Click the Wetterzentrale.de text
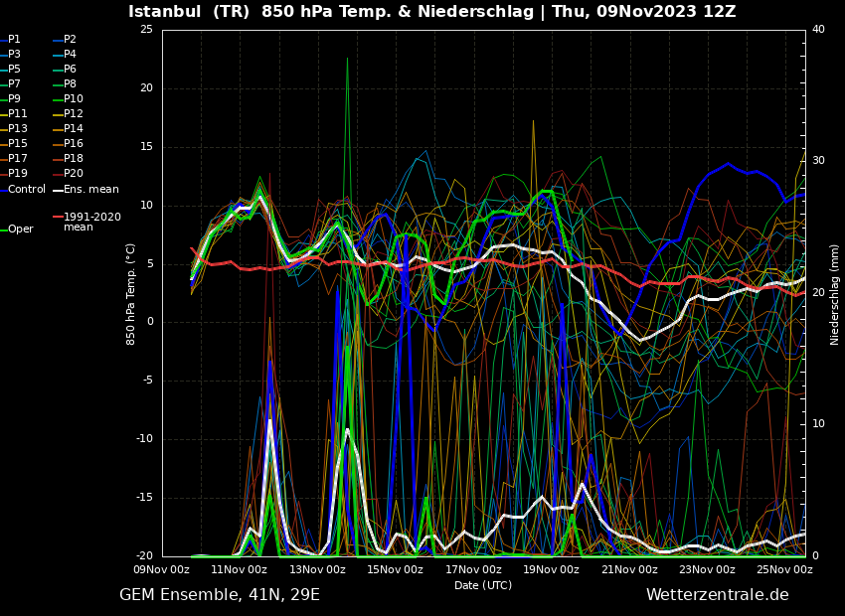 (x=718, y=595)
